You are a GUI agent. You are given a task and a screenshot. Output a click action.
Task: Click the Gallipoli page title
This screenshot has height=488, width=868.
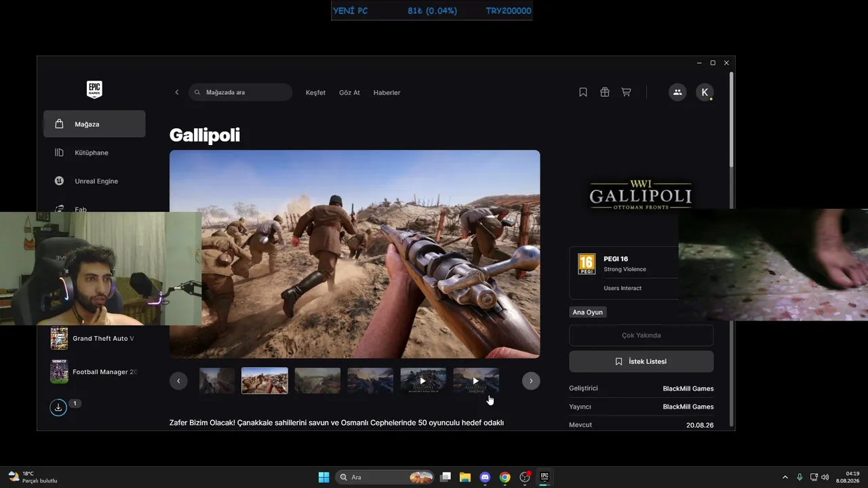205,135
